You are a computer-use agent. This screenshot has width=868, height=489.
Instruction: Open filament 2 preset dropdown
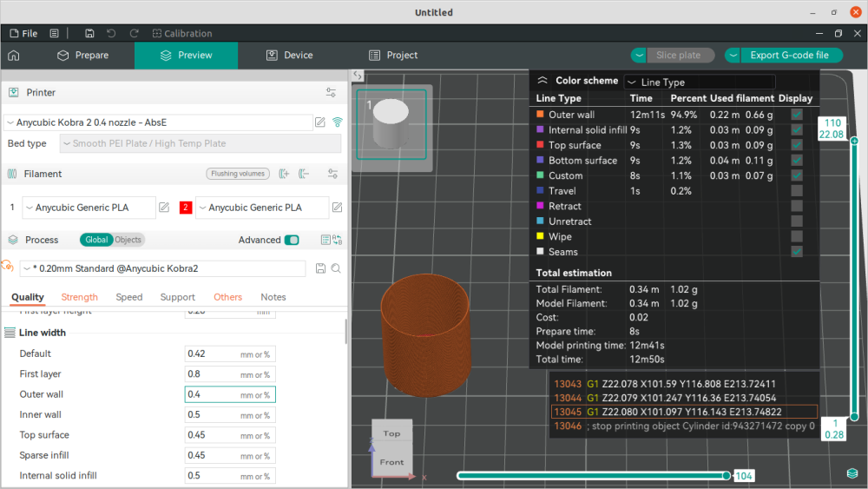(262, 207)
